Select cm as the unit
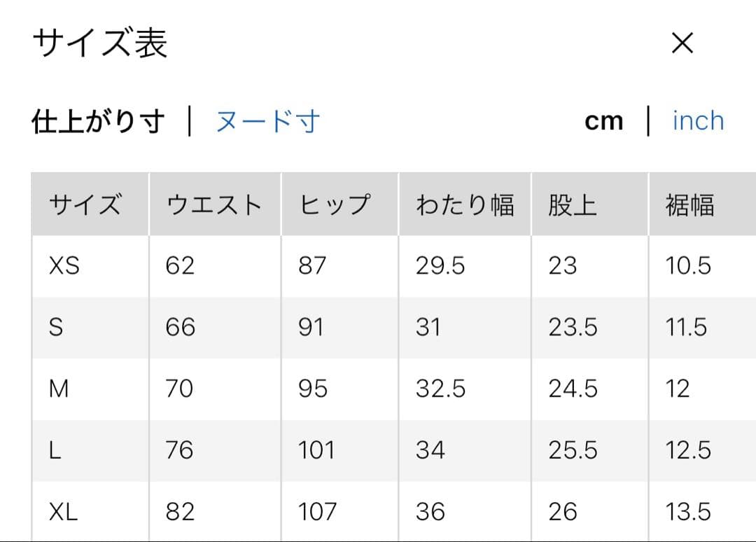 tap(603, 122)
